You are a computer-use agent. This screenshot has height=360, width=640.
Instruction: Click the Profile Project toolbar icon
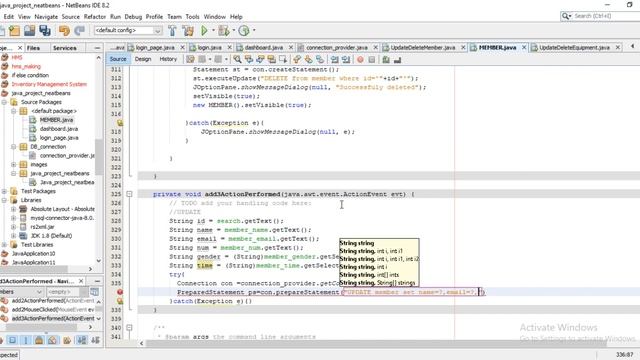tap(244, 31)
